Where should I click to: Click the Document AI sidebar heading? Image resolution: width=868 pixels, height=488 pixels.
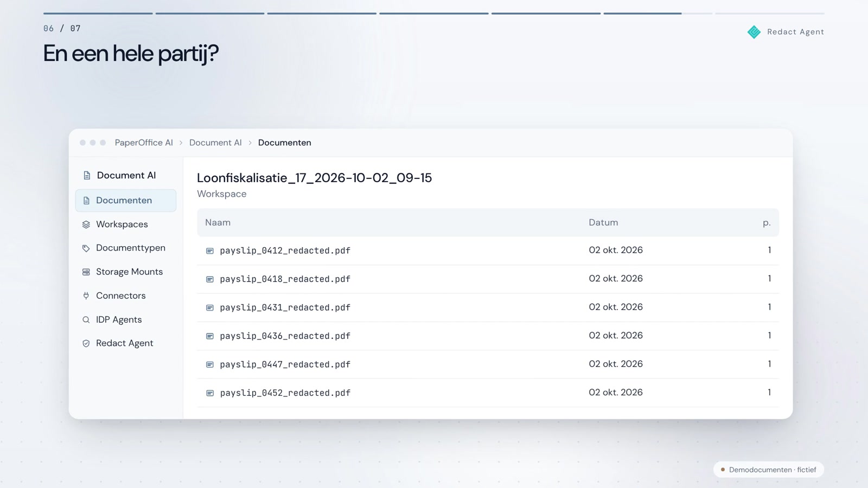[x=126, y=176]
